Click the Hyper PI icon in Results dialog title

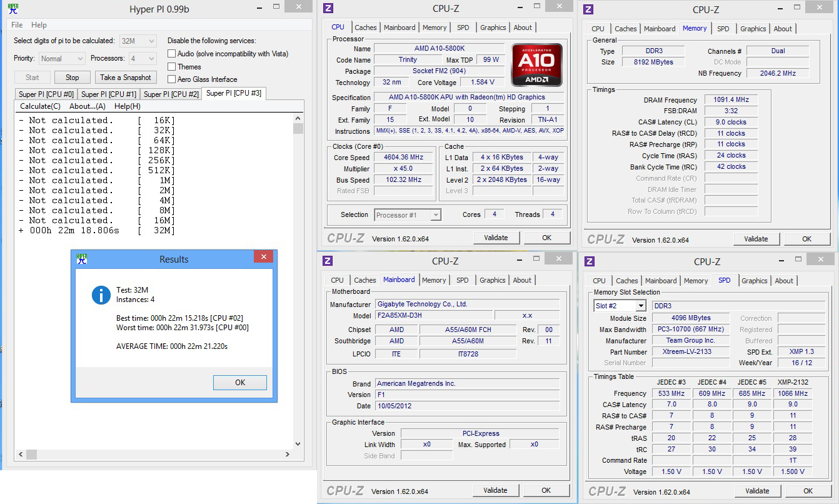point(82,258)
